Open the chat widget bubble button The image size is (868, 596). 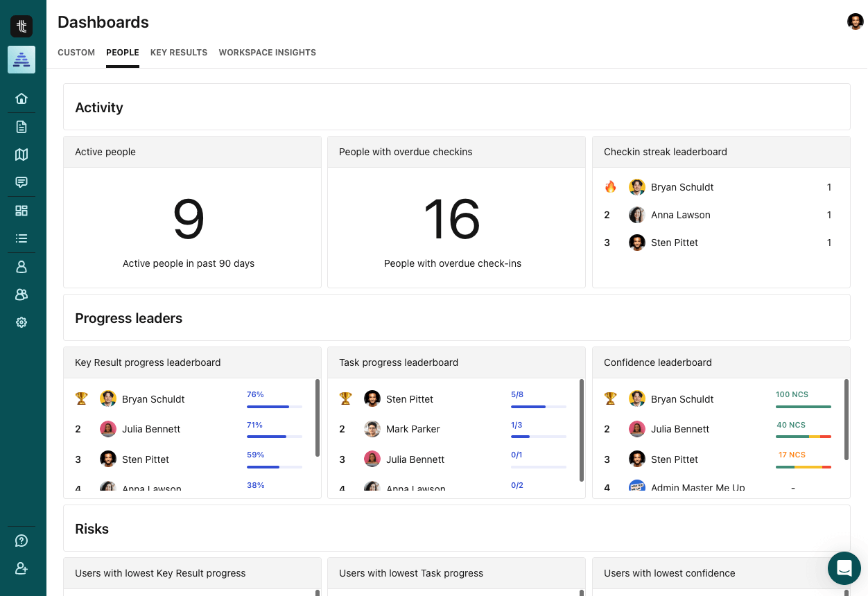(x=844, y=568)
